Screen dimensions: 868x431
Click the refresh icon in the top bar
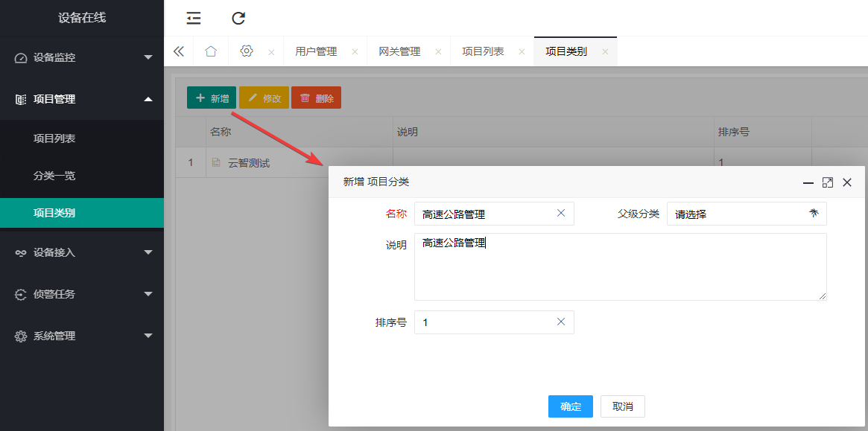(238, 19)
